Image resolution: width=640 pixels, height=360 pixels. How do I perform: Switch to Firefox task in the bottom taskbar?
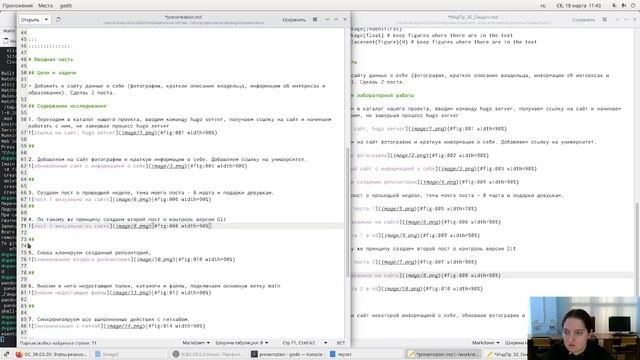click(x=51, y=354)
